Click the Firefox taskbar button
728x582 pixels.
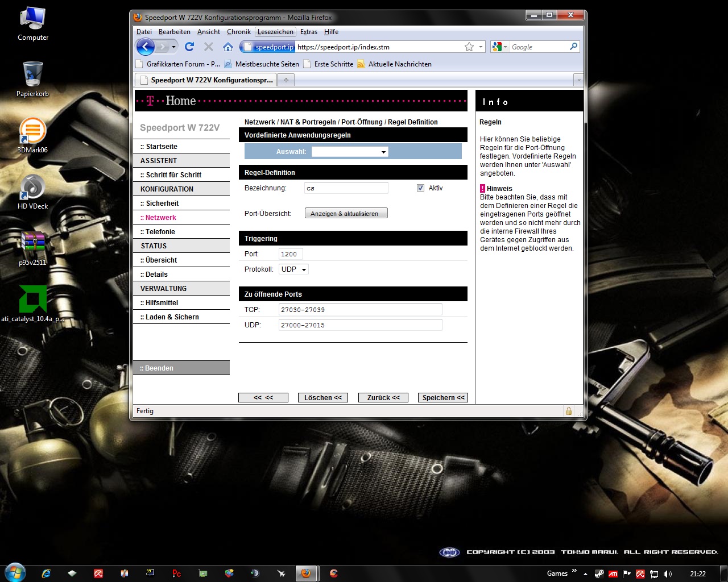[306, 573]
